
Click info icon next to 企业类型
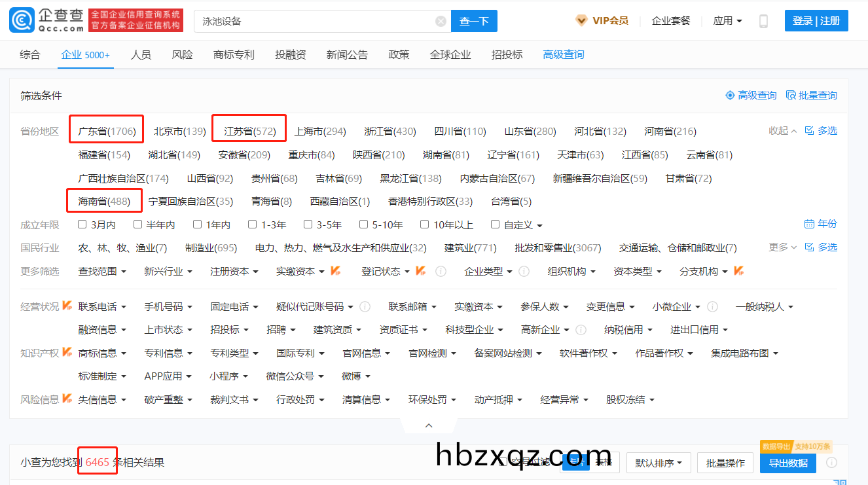pyautogui.click(x=524, y=271)
